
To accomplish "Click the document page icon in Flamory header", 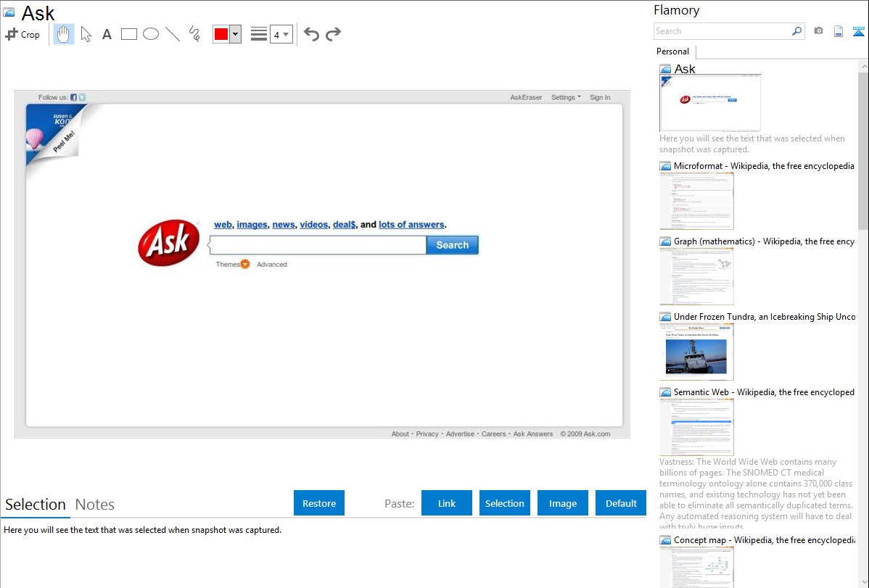I will pyautogui.click(x=839, y=32).
